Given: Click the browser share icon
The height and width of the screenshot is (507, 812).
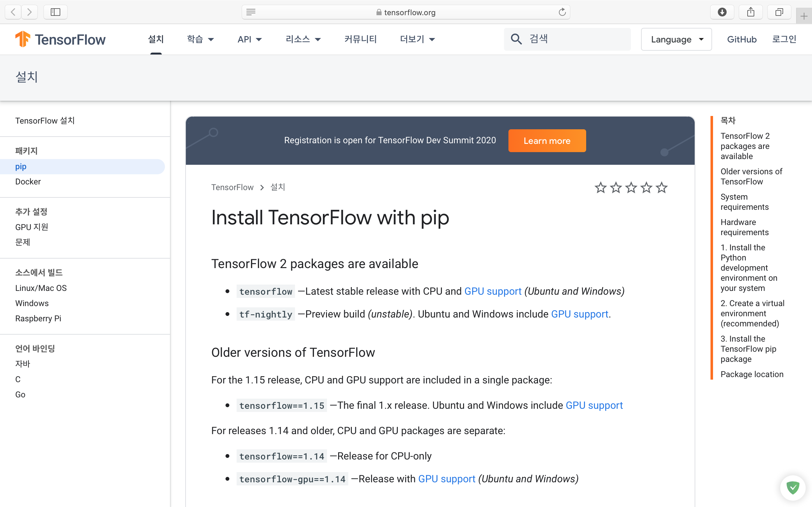Looking at the screenshot, I should [750, 12].
